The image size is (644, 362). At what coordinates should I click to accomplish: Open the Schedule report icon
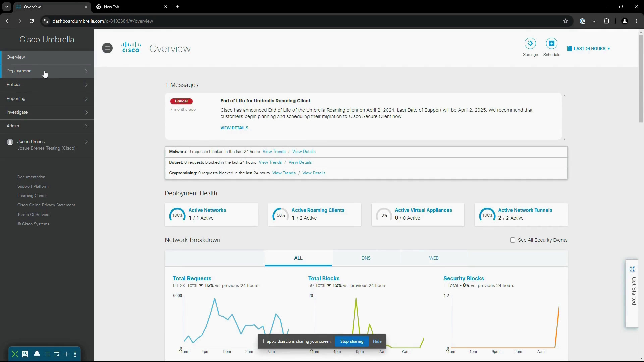(x=551, y=43)
